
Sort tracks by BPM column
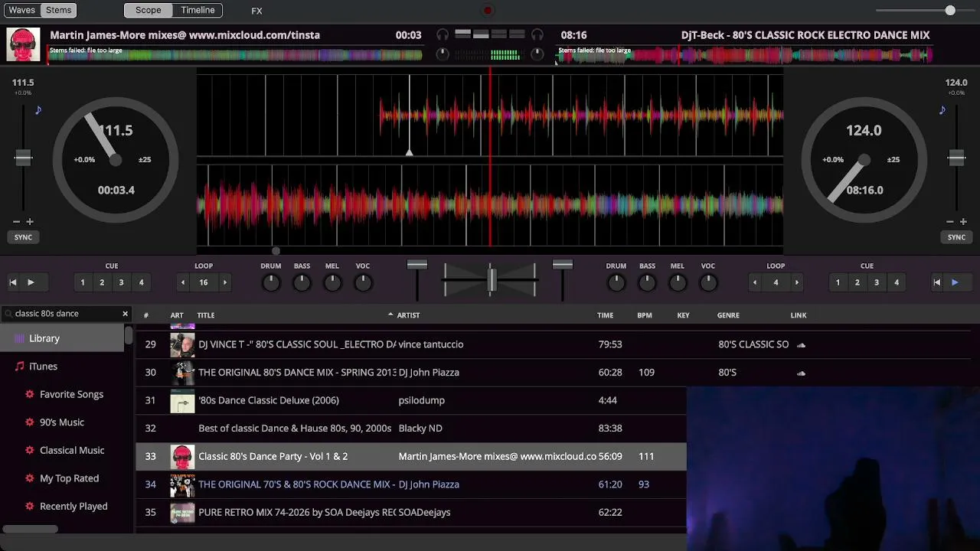point(645,315)
